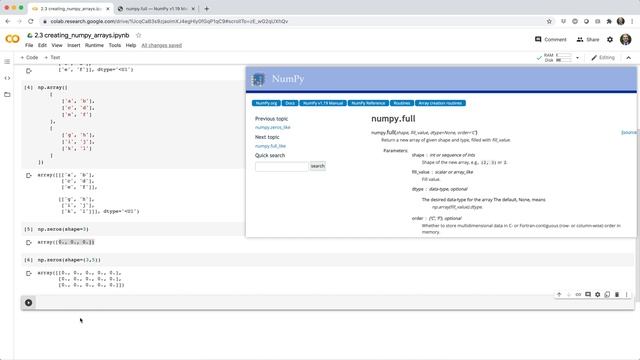Open the Colab account avatar
This screenshot has width=640, height=360.
[x=625, y=40]
